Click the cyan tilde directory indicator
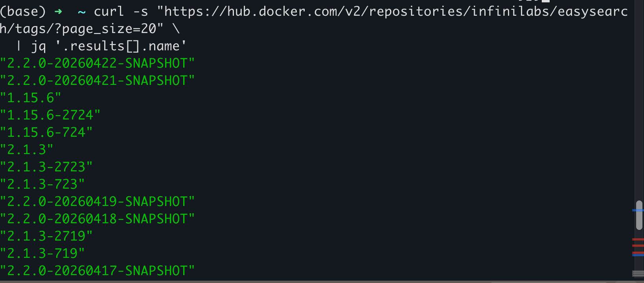This screenshot has width=644, height=283. (82, 12)
